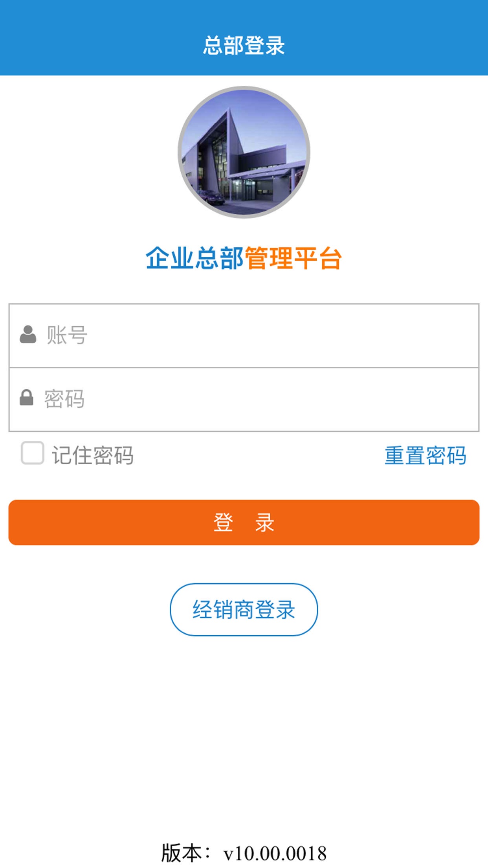Image resolution: width=488 pixels, height=868 pixels.
Task: Click the orange 管理平台 heading text
Action: point(293,259)
